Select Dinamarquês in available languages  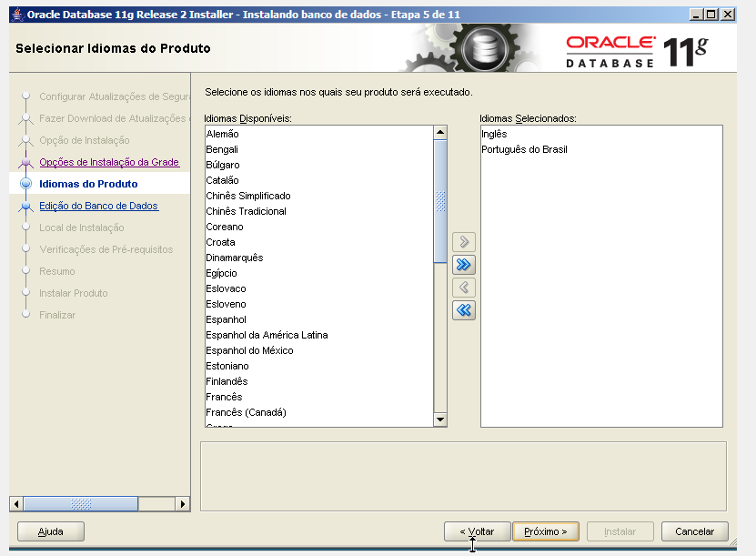(x=319, y=258)
